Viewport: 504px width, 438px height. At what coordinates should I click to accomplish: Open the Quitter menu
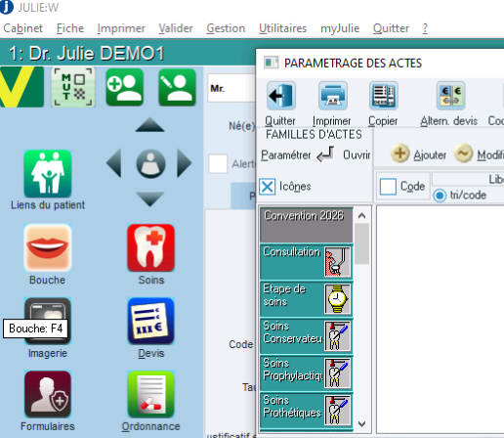pos(391,28)
